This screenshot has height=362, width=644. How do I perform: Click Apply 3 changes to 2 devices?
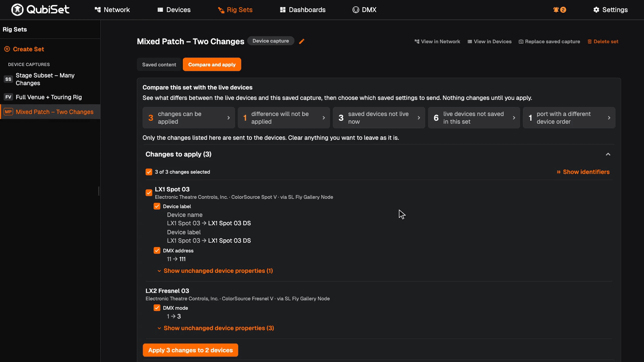(x=190, y=350)
